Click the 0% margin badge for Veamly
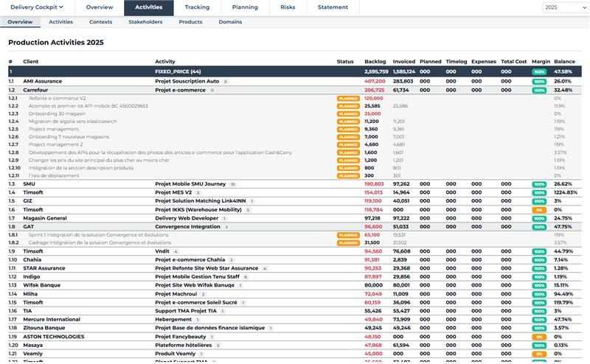The height and width of the screenshot is (364, 590). click(539, 354)
